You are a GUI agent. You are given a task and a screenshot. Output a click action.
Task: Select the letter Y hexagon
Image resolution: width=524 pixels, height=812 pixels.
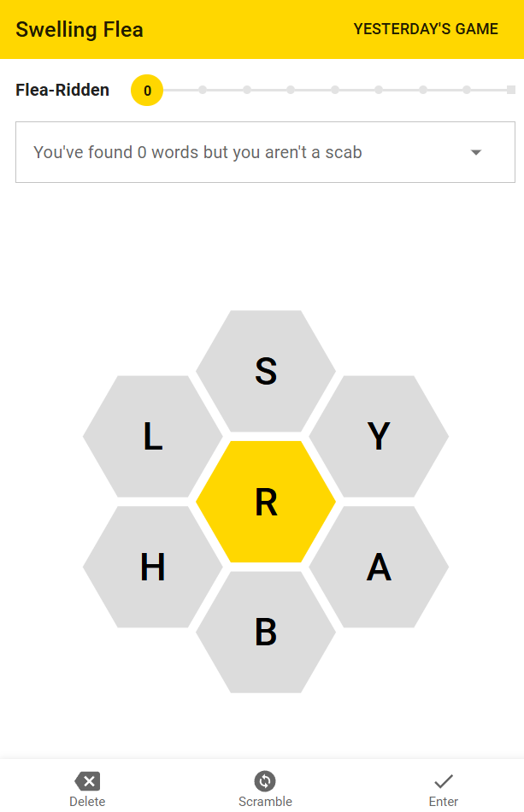379,437
